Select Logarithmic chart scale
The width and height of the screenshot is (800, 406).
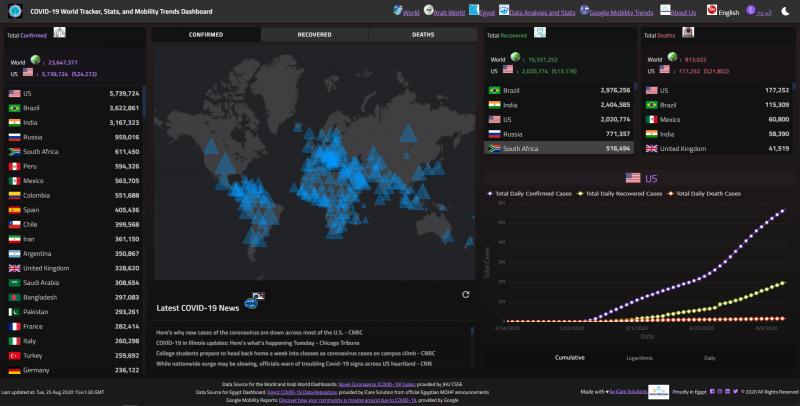click(640, 356)
